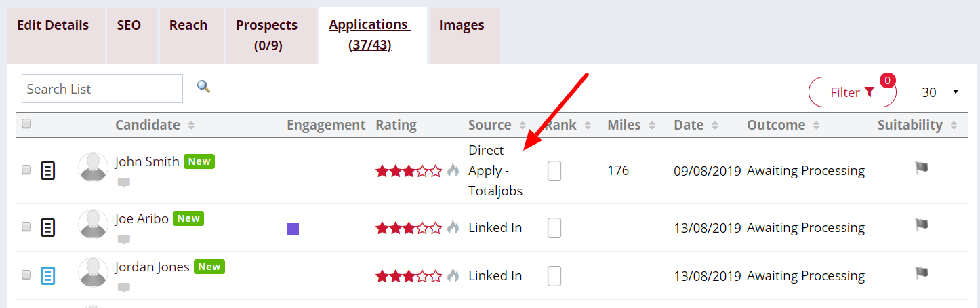Click the suitability flag for John Smith
This screenshot has width=980, height=308.
tap(920, 168)
